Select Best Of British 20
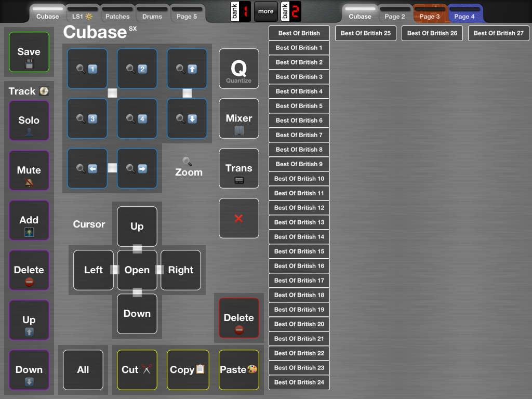 pyautogui.click(x=299, y=324)
